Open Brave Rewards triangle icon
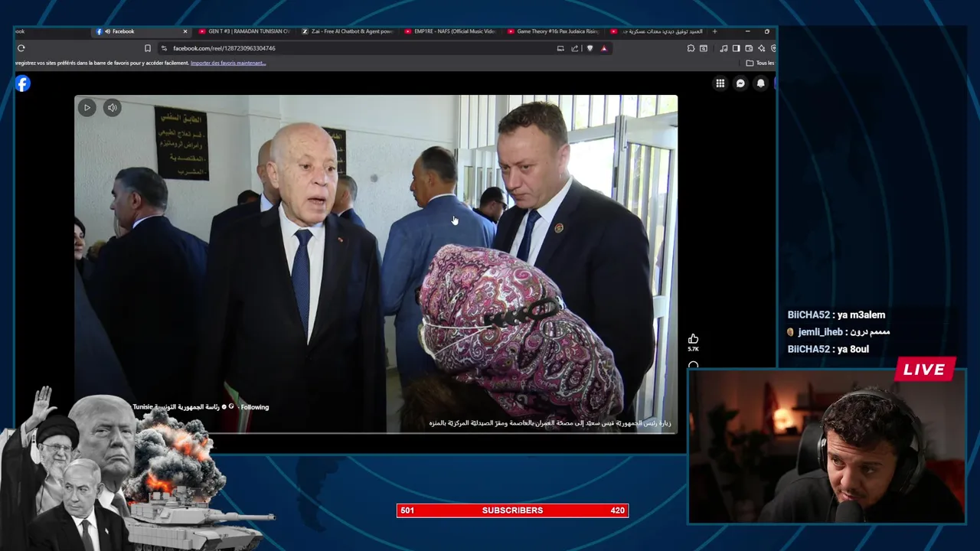Viewport: 980px width, 551px height. [604, 48]
